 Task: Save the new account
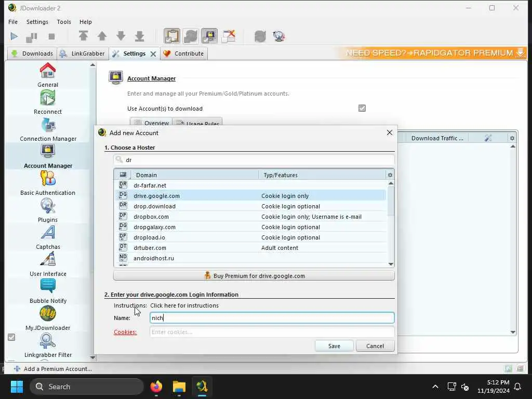click(334, 346)
